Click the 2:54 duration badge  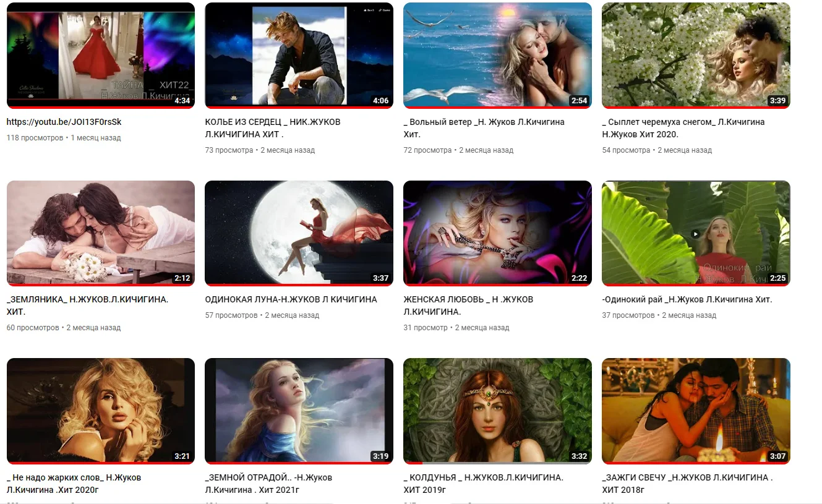(579, 100)
